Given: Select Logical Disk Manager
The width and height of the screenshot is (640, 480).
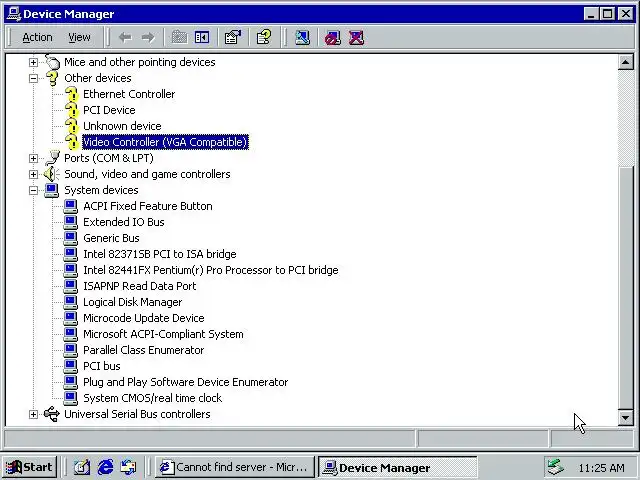Looking at the screenshot, I should coord(133,302).
